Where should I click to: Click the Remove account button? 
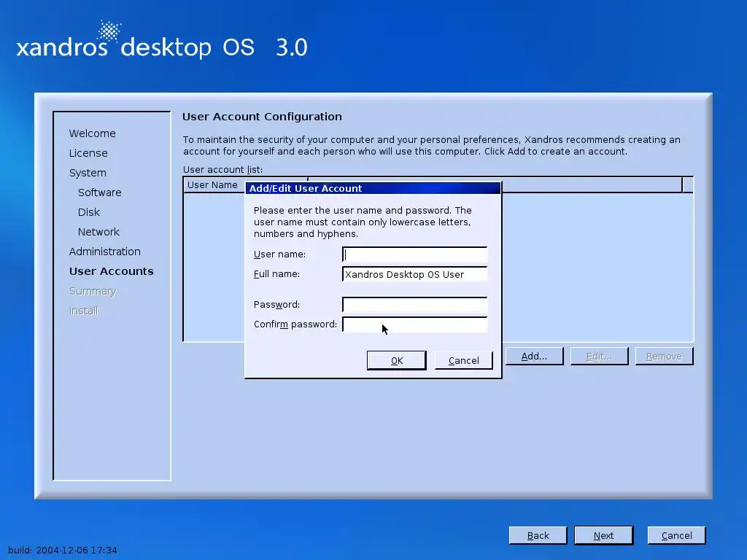tap(664, 356)
